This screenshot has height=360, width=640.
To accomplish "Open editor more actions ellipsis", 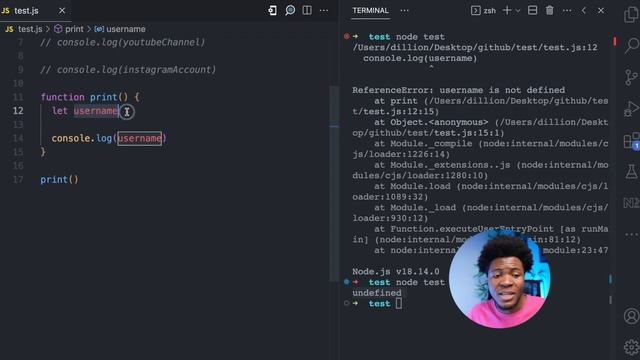I will click(x=324, y=11).
